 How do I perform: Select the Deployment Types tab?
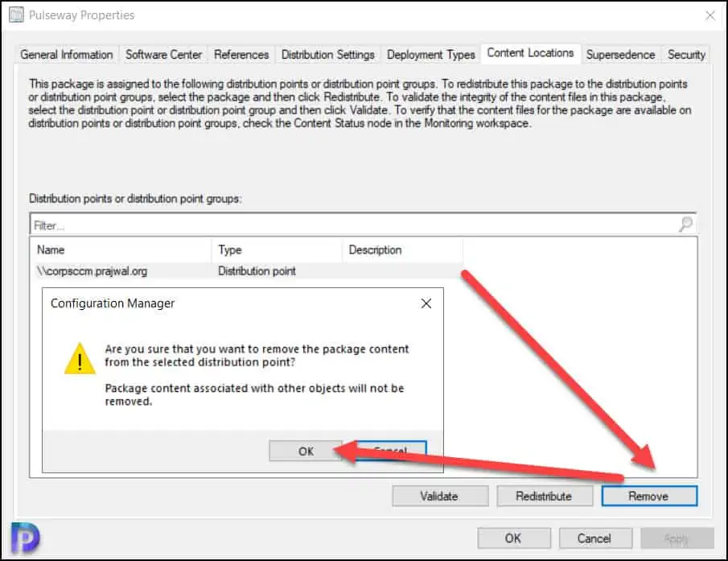pyautogui.click(x=431, y=55)
